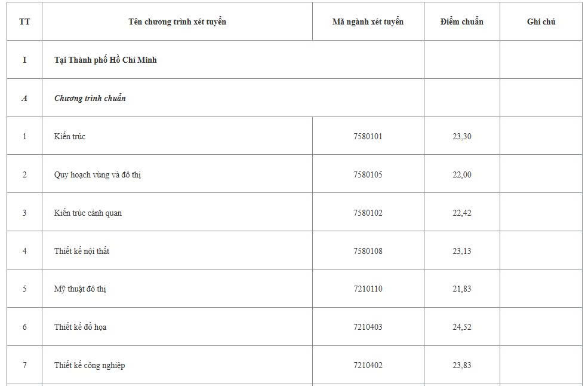Select the "Kiến trúc" program name
588x386 pixels.
[x=70, y=136]
